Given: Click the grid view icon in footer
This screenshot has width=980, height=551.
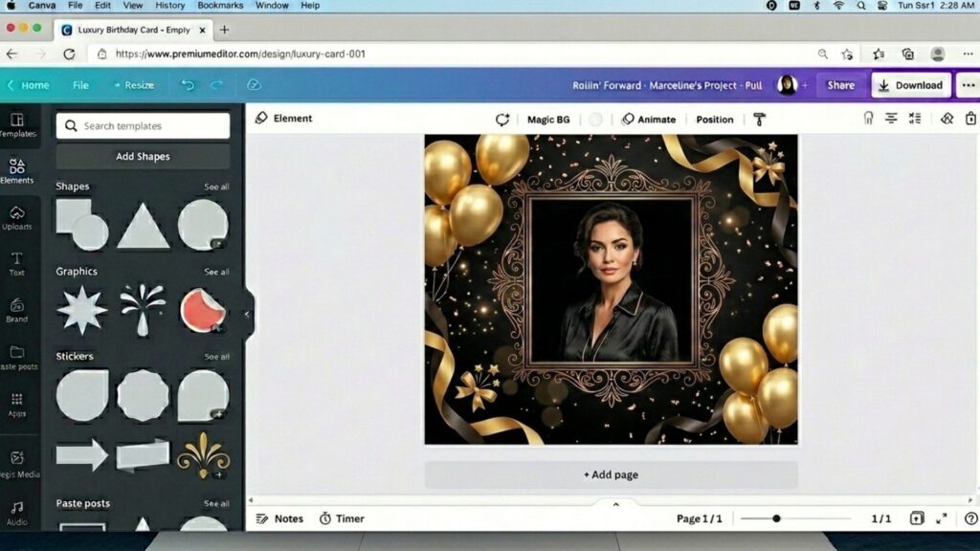Looking at the screenshot, I should point(916,518).
